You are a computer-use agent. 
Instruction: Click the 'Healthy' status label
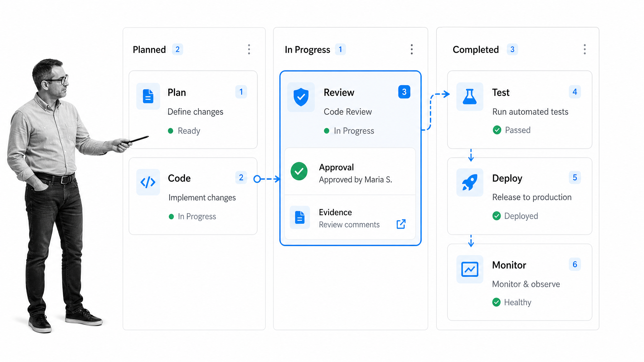tap(518, 303)
